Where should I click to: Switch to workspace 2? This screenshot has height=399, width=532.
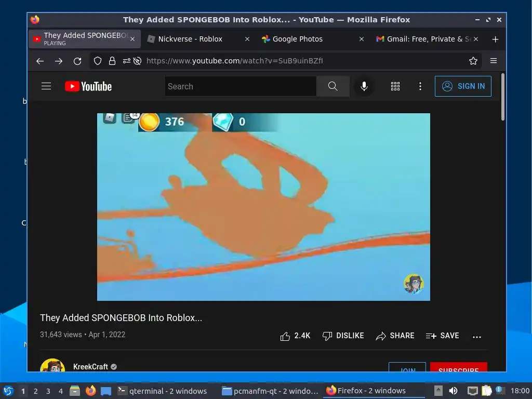(36, 391)
